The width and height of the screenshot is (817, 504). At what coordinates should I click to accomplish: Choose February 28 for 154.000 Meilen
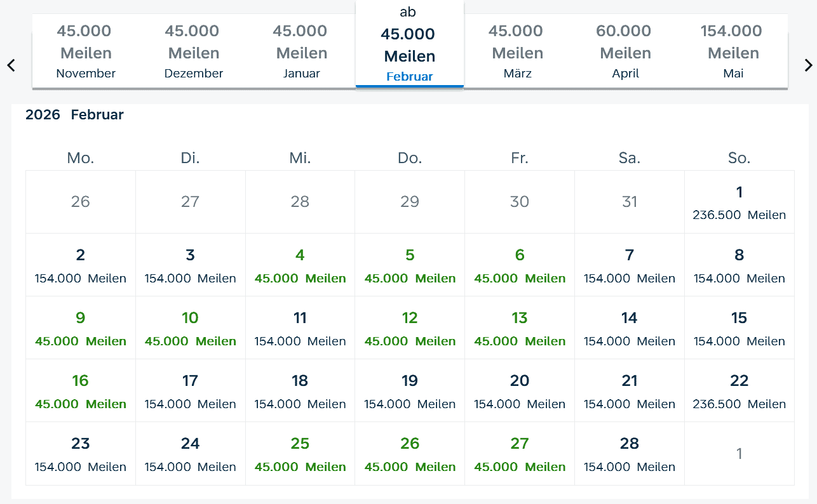pyautogui.click(x=629, y=453)
